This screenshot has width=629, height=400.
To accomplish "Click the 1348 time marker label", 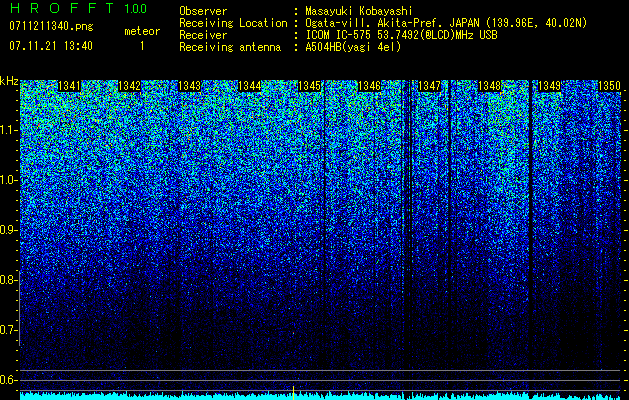I will click(489, 86).
